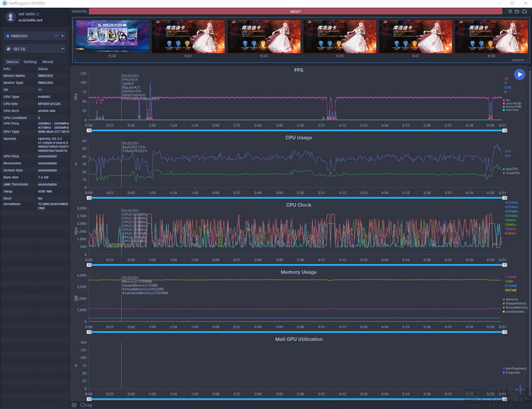
Task: Click the diamond device icon before RMX2205
Action: (x=8, y=36)
